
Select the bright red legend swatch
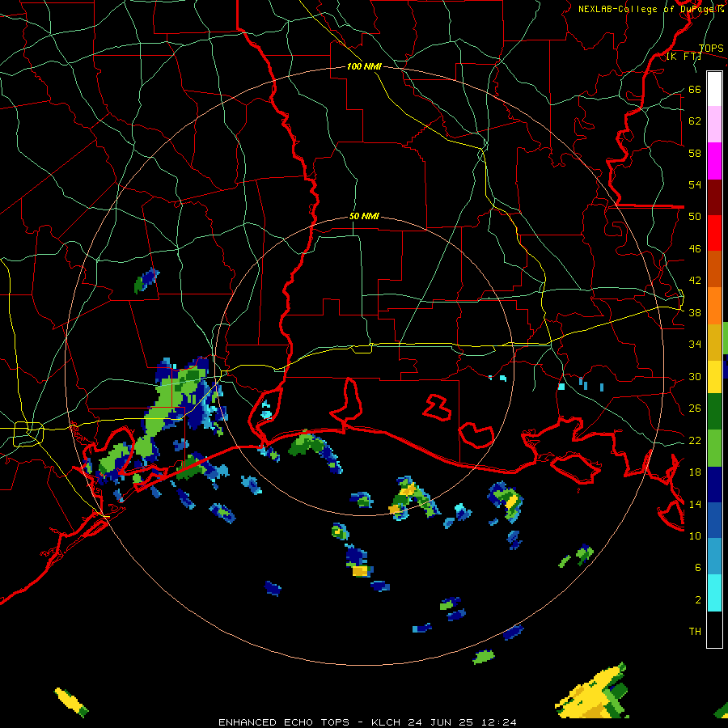coord(714,233)
